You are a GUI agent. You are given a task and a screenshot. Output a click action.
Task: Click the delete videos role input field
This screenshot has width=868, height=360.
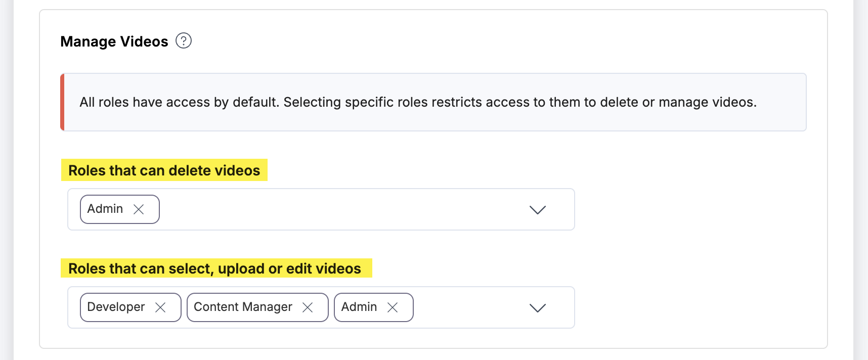(354, 209)
